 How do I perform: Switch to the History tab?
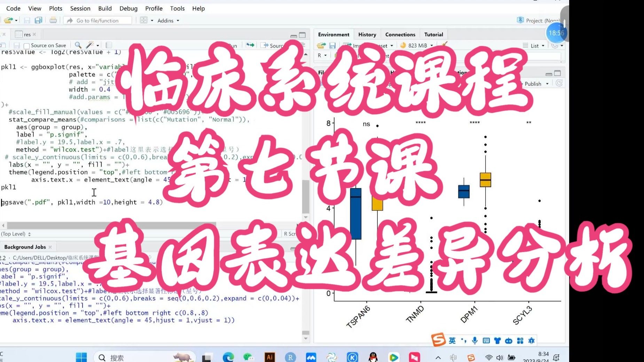[x=367, y=34]
